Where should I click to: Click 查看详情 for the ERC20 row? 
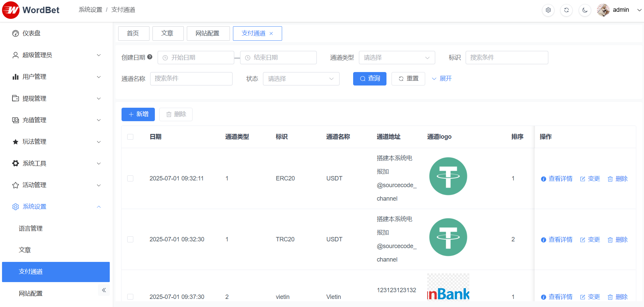(x=557, y=179)
